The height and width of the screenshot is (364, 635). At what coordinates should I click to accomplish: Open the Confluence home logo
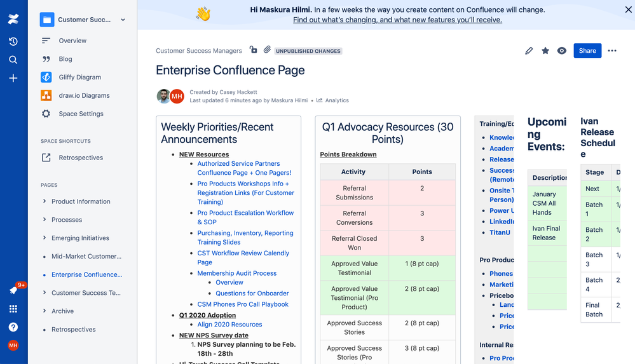[x=13, y=18]
